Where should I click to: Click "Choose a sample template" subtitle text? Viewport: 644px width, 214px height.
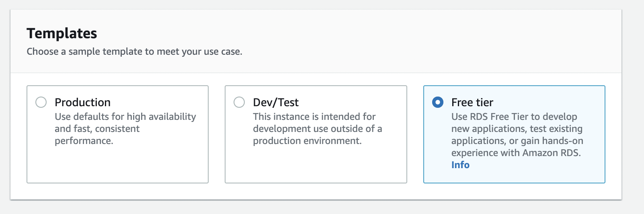pyautogui.click(x=134, y=51)
